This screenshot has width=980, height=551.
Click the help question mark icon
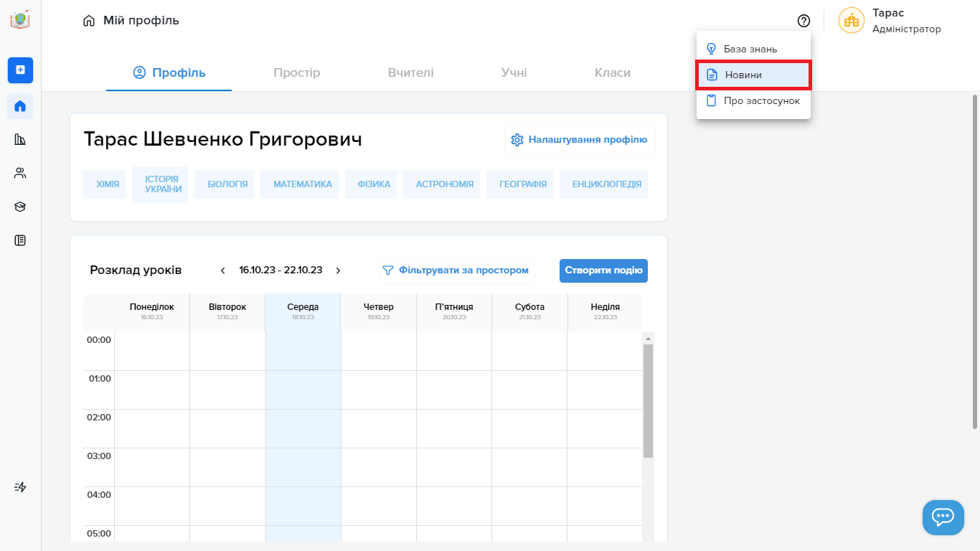tap(804, 21)
